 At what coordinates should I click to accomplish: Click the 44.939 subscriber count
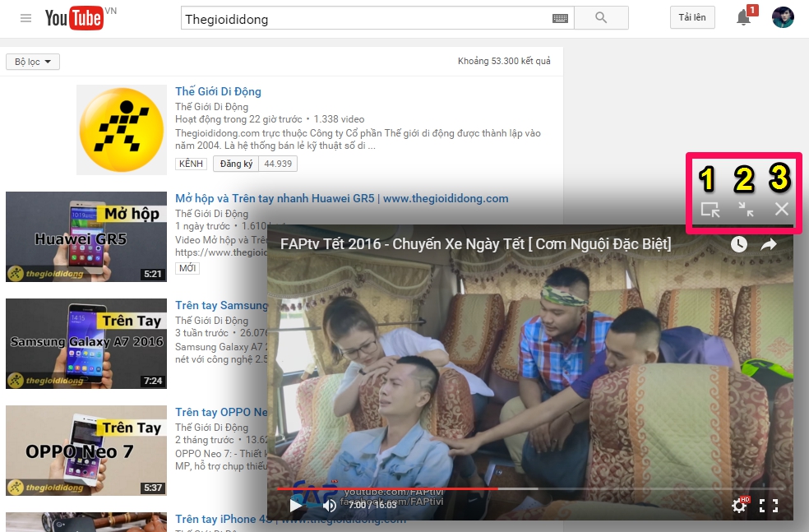[278, 164]
